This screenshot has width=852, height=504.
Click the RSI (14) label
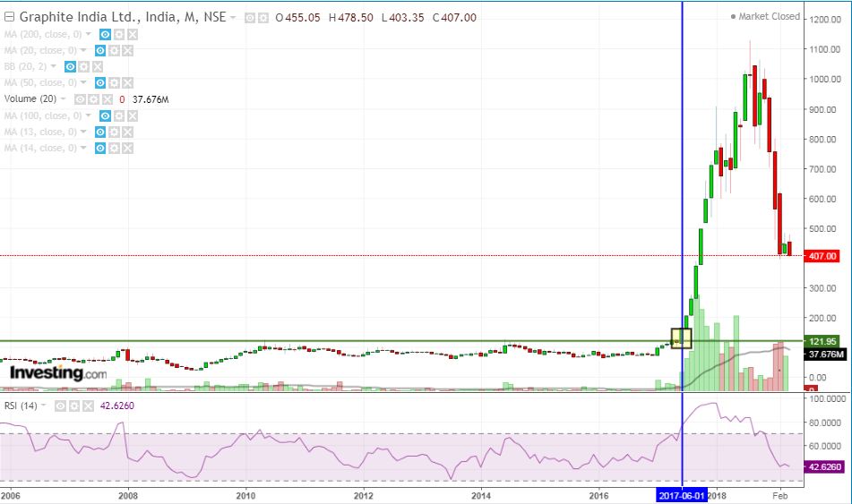pos(21,406)
